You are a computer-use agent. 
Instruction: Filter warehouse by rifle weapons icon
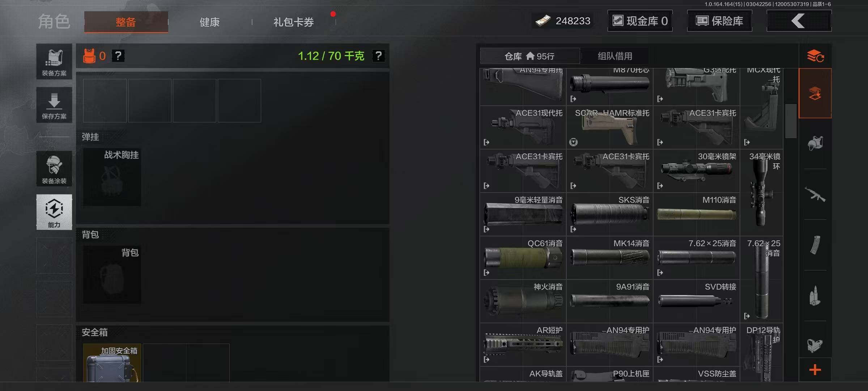click(815, 194)
